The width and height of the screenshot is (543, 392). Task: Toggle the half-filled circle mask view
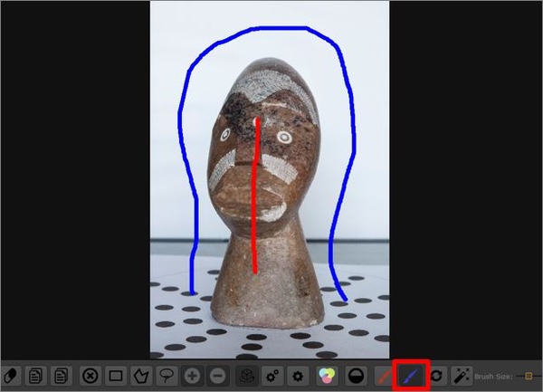point(356,376)
